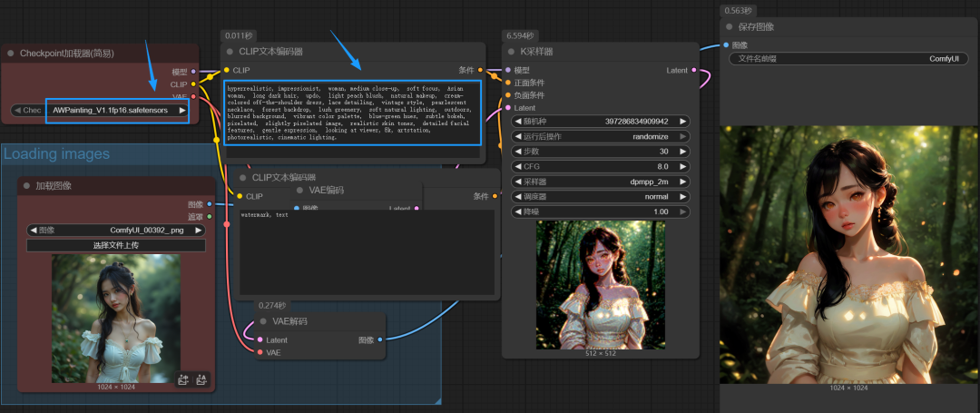Toggle collapse dot of the 保存图像 node
This screenshot has height=413, width=980.
730,27
